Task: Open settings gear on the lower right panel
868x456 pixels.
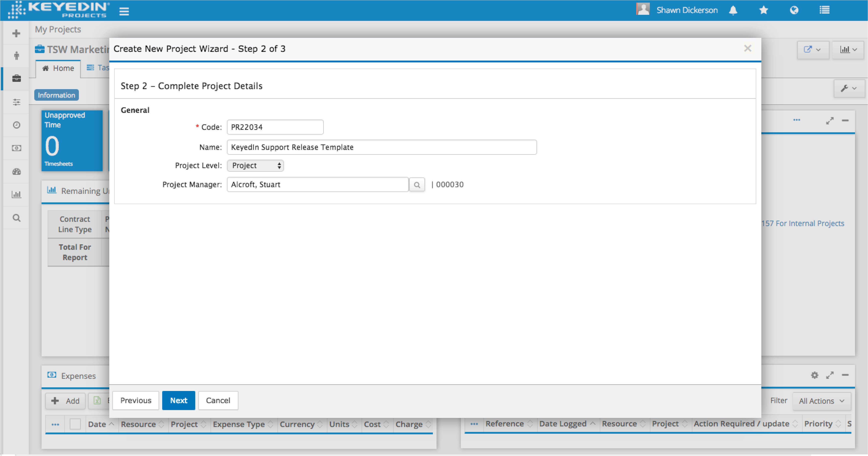Action: pos(814,375)
